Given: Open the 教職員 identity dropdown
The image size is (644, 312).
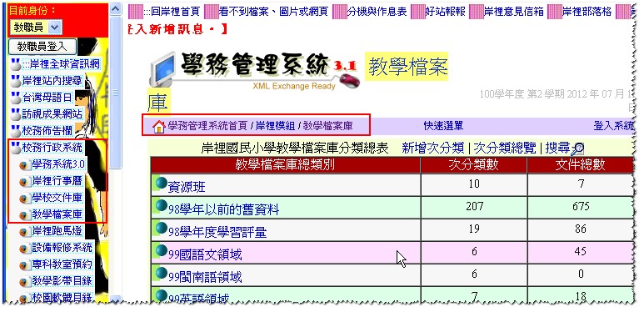Looking at the screenshot, I should 35,28.
